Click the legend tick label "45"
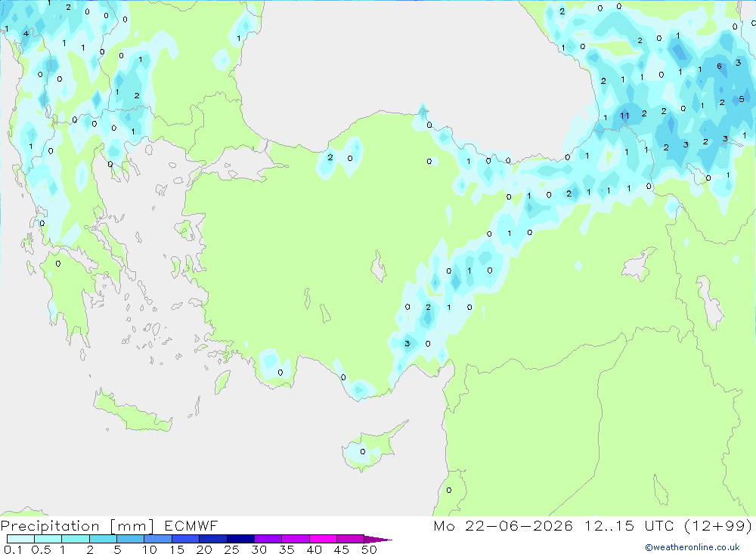The width and height of the screenshot is (756, 554). tap(342, 549)
